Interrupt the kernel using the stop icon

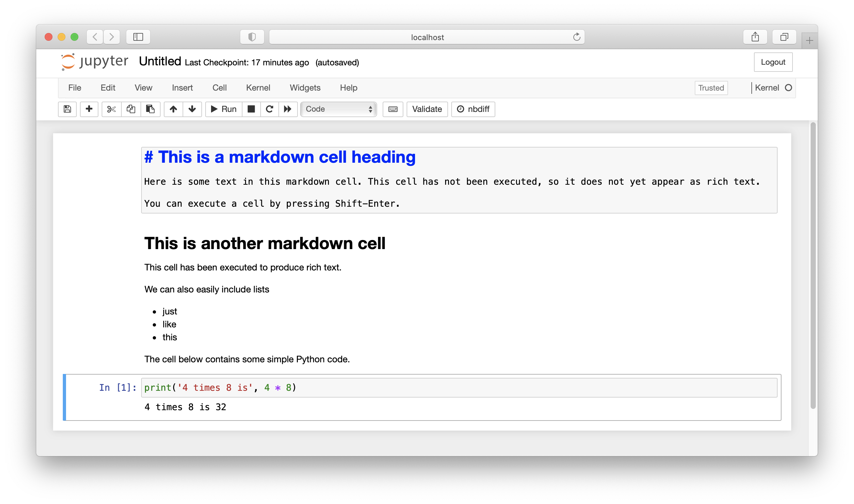pos(251,109)
